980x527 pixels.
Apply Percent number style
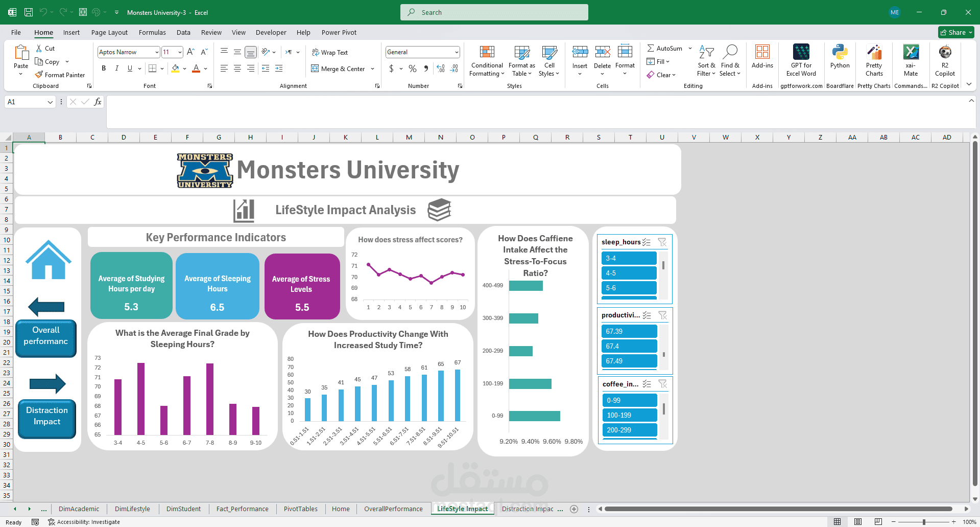pyautogui.click(x=412, y=68)
